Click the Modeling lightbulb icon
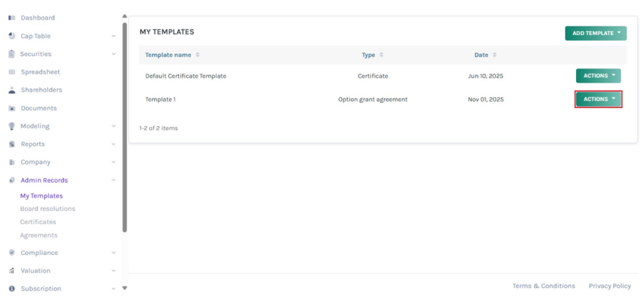Image resolution: width=644 pixels, height=297 pixels. click(12, 126)
